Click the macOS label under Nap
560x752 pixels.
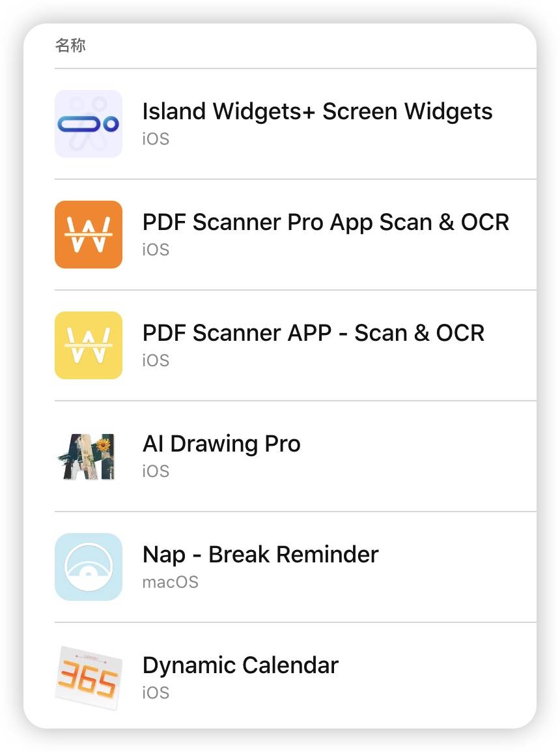point(170,582)
